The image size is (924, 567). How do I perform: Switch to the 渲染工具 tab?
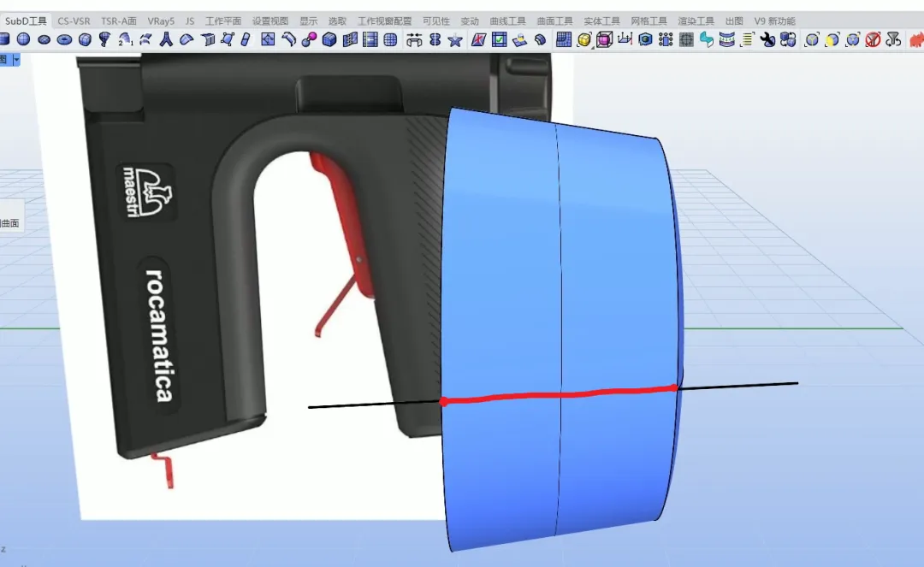click(x=696, y=21)
